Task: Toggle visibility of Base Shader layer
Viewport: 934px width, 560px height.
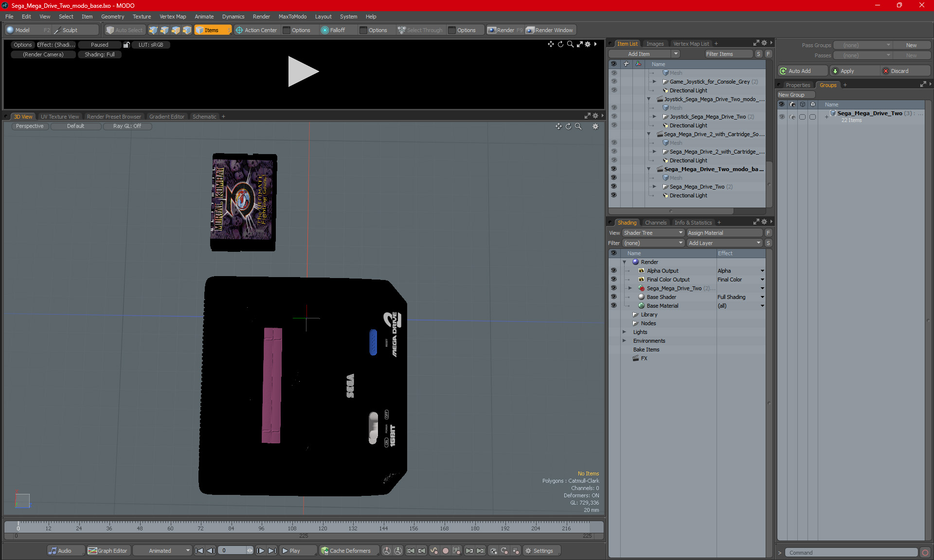Action: point(613,297)
